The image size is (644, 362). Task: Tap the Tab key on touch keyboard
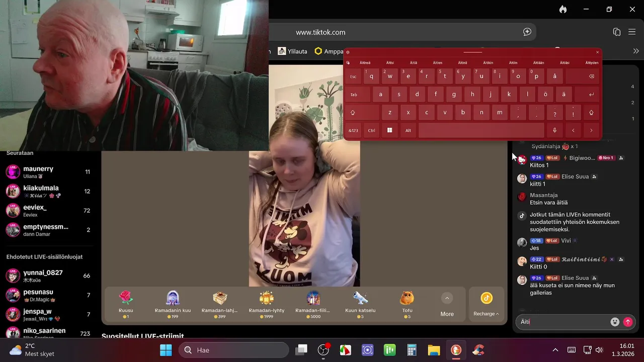(x=358, y=95)
